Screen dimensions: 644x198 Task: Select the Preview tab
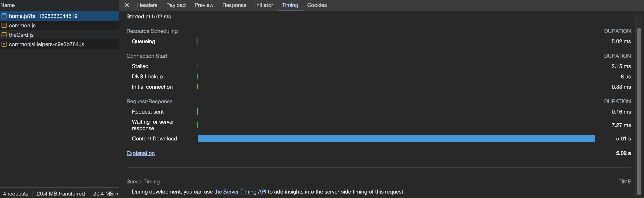[x=204, y=5]
